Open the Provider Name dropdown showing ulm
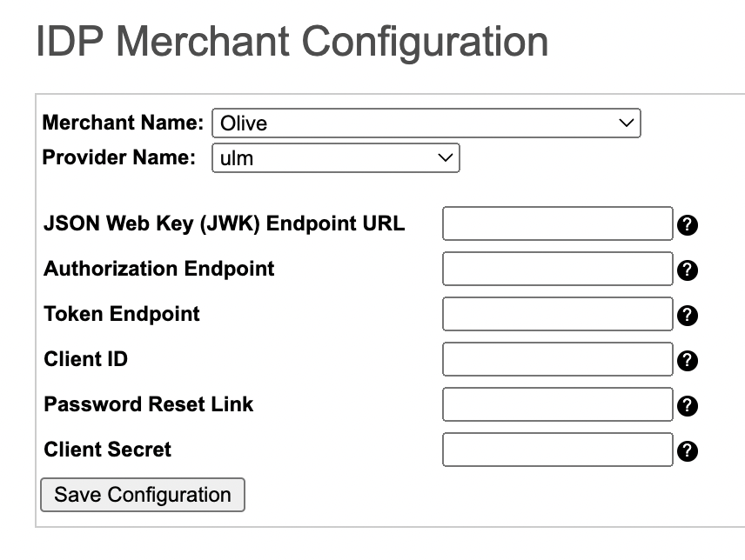The height and width of the screenshot is (560, 745). [336, 158]
